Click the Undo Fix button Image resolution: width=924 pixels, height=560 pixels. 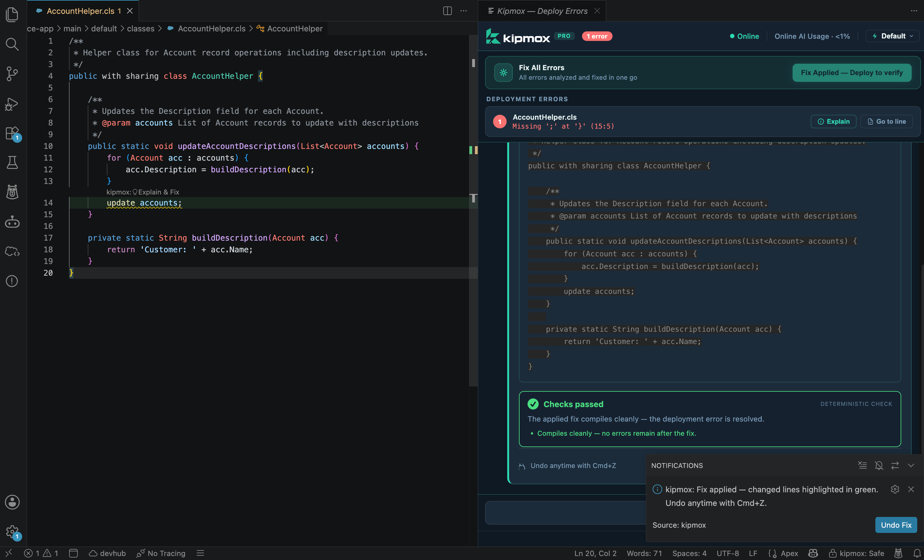click(896, 525)
